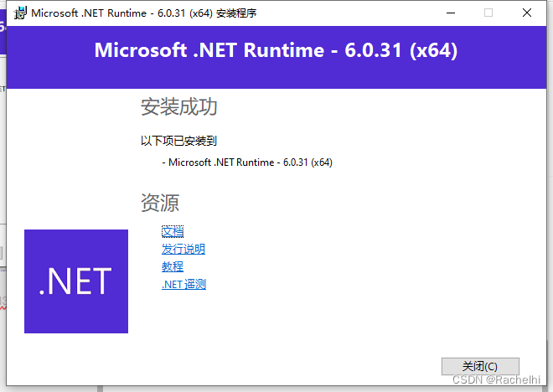Close the installer window with X
The height and width of the screenshot is (392, 553).
tap(527, 13)
